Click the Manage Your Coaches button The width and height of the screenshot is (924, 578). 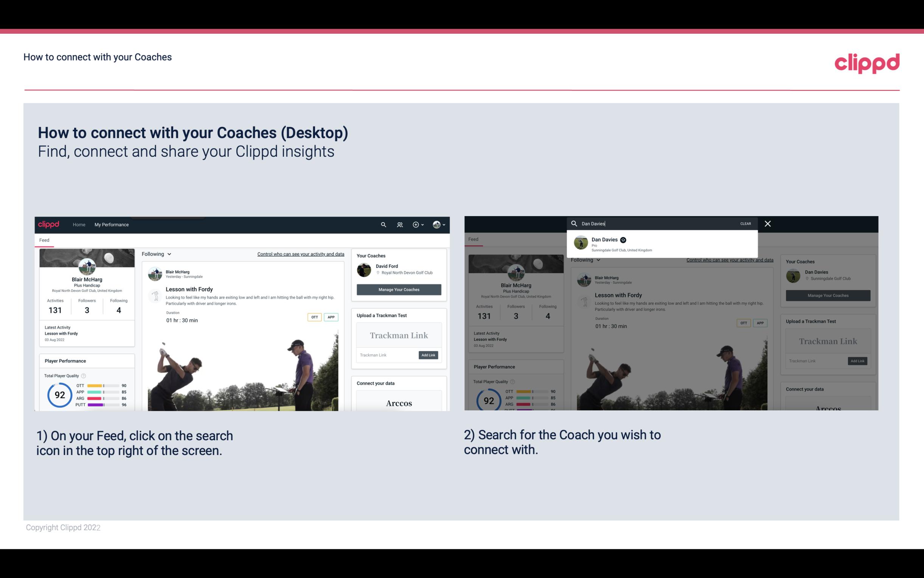coord(399,289)
